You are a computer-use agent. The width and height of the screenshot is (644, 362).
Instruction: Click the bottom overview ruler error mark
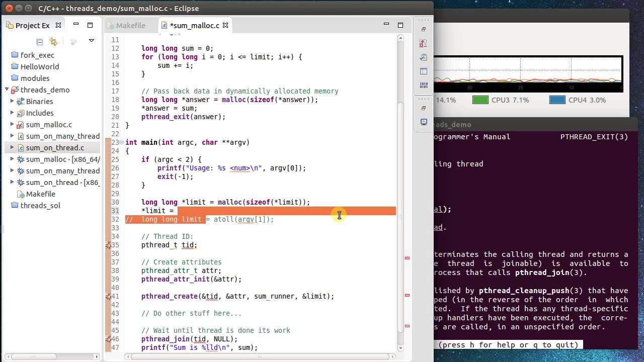(x=407, y=326)
